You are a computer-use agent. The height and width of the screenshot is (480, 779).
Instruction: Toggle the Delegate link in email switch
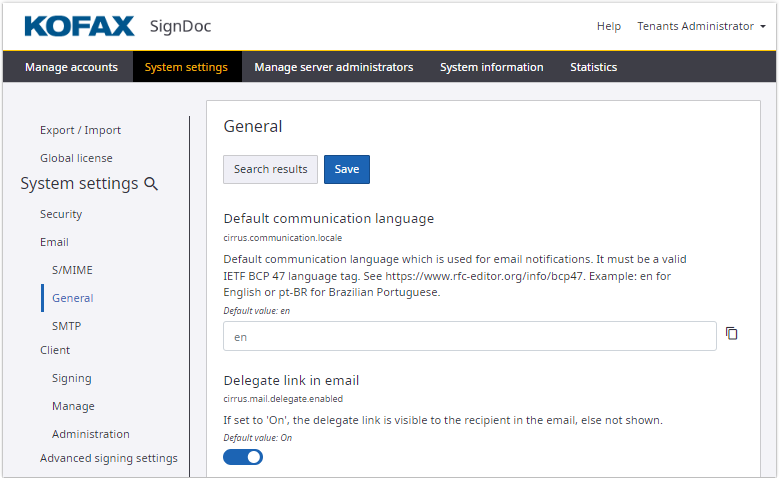click(243, 457)
